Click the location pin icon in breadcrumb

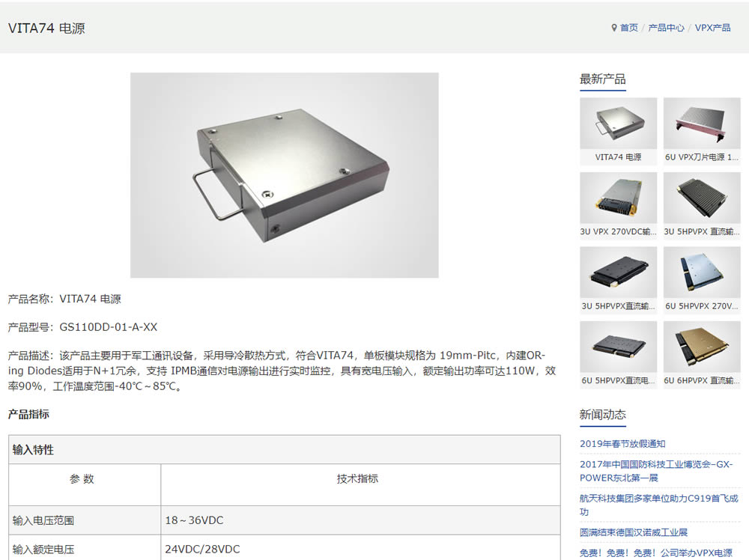pyautogui.click(x=614, y=28)
